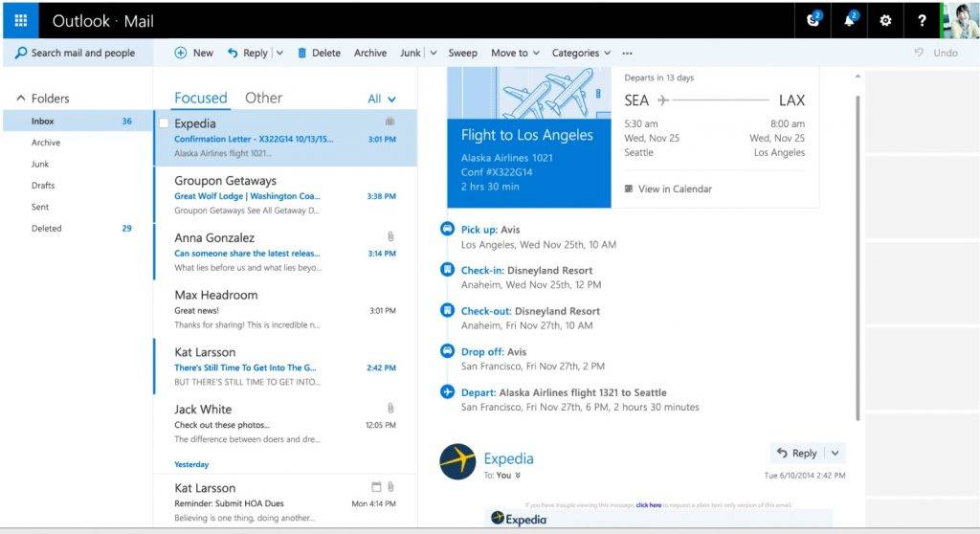Click the paperclip icon on Kat Larsson reminder
Viewport: 980px width, 534px height.
pos(390,486)
